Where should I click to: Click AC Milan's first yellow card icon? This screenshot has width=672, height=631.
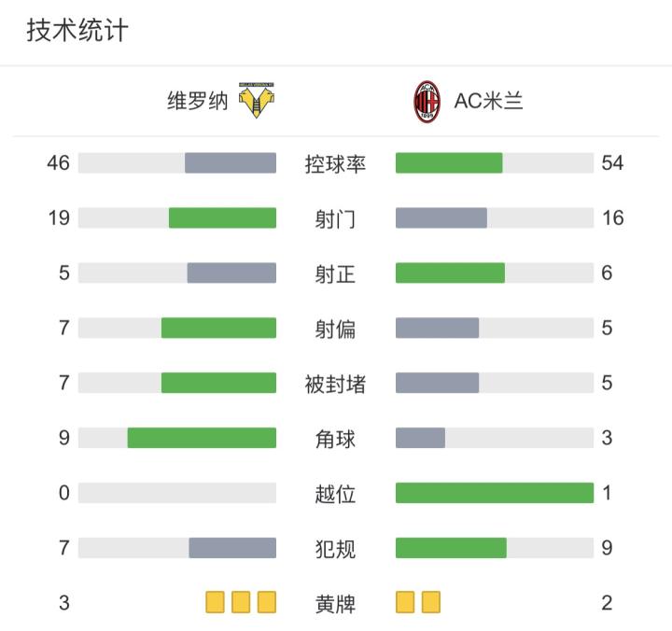405,602
